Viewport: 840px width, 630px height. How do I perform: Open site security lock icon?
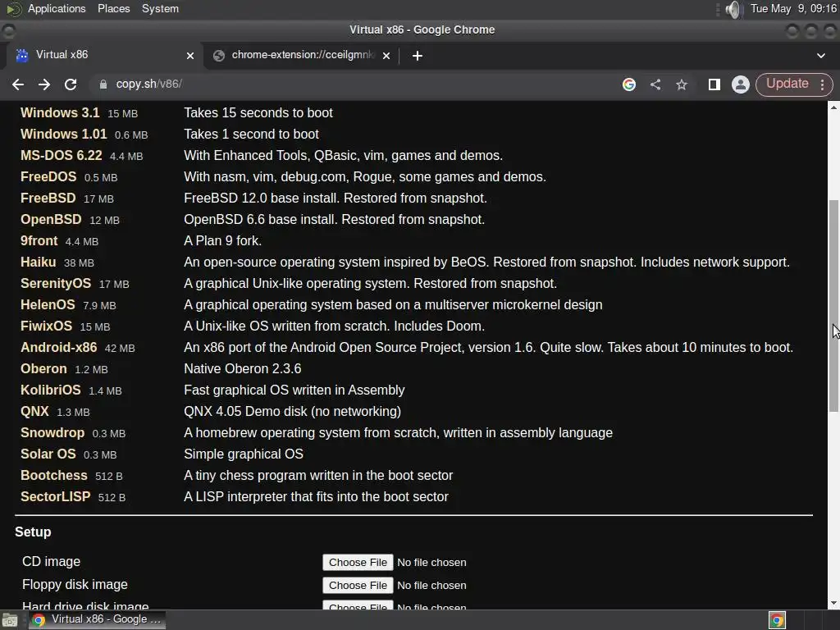103,84
